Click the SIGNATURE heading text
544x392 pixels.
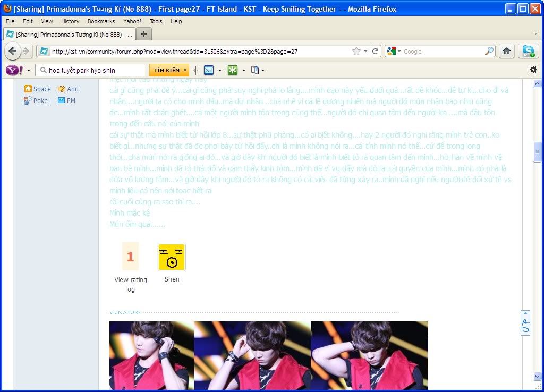(x=125, y=312)
